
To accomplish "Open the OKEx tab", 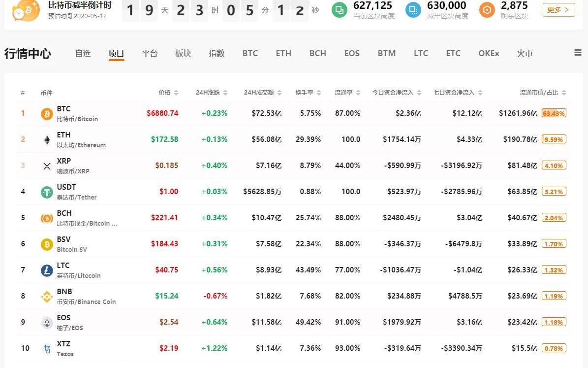I will 488,53.
